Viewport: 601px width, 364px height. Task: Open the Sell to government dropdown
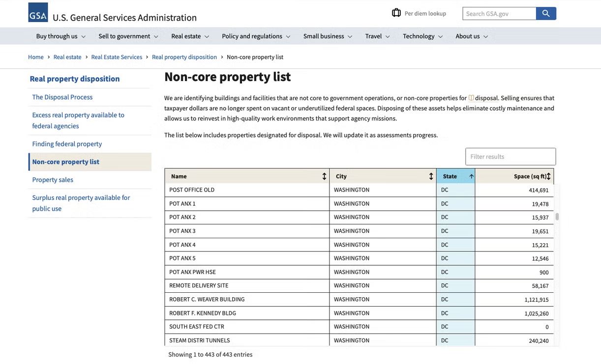[x=128, y=36]
